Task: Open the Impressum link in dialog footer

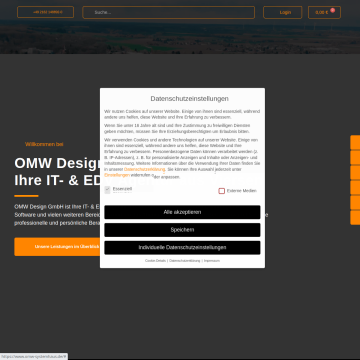Action: (x=212, y=261)
